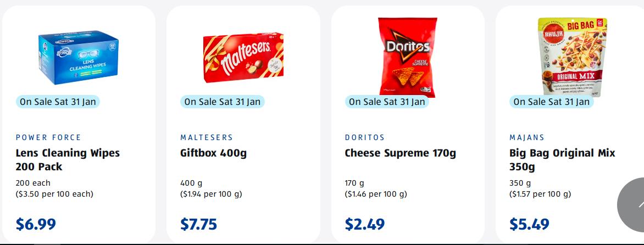Image resolution: width=644 pixels, height=245 pixels.
Task: Click the Power Force lens wipes image
Action: (79, 59)
